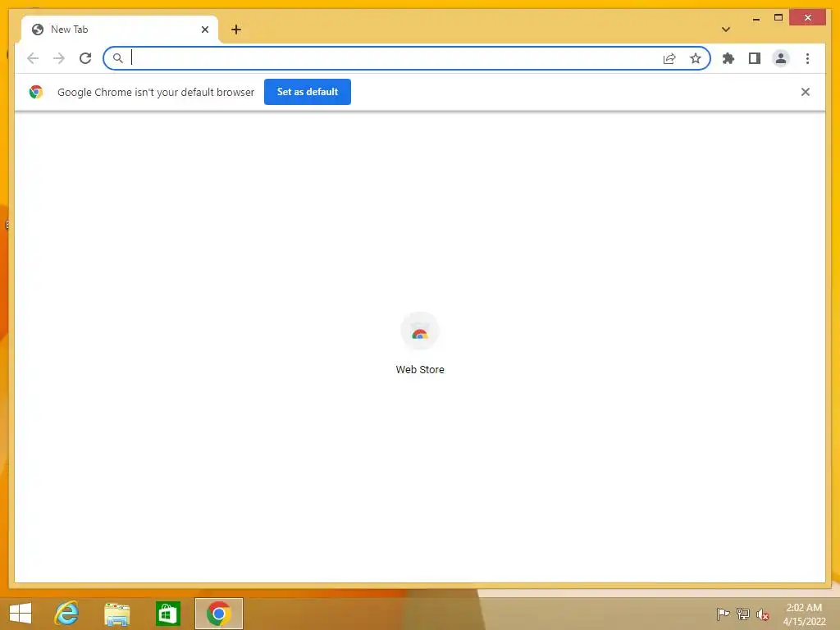Click the Chrome logo in the infobar
Image resolution: width=840 pixels, height=630 pixels.
[36, 92]
